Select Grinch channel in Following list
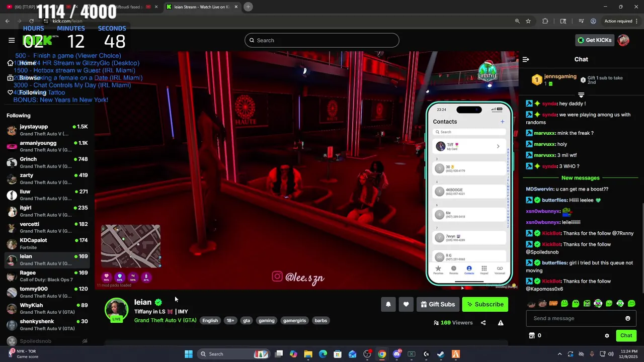 point(47,162)
